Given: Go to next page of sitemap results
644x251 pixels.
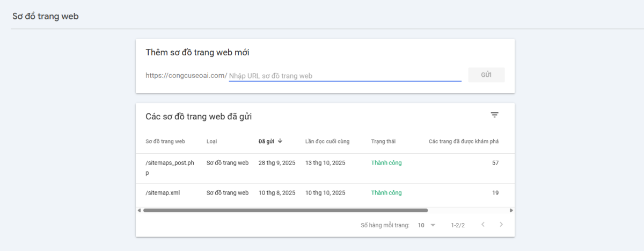Looking at the screenshot, I should [501, 225].
